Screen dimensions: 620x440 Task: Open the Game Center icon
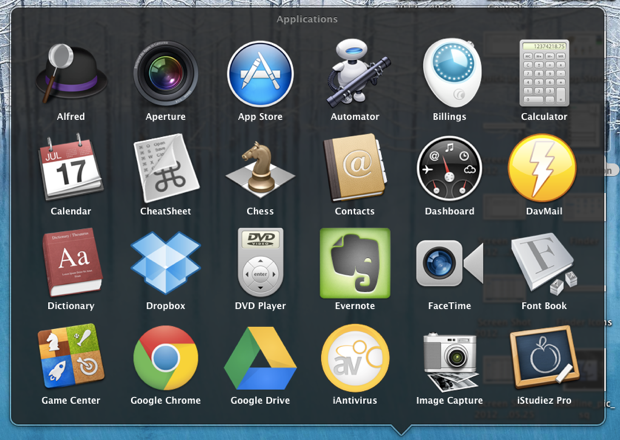(71, 356)
